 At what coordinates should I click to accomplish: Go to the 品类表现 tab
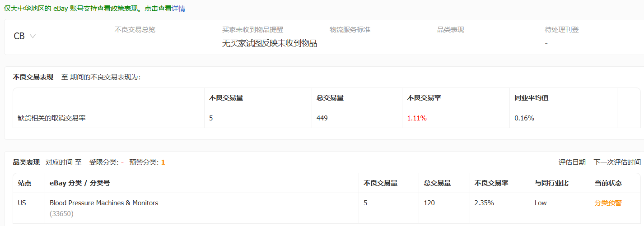pos(450,30)
